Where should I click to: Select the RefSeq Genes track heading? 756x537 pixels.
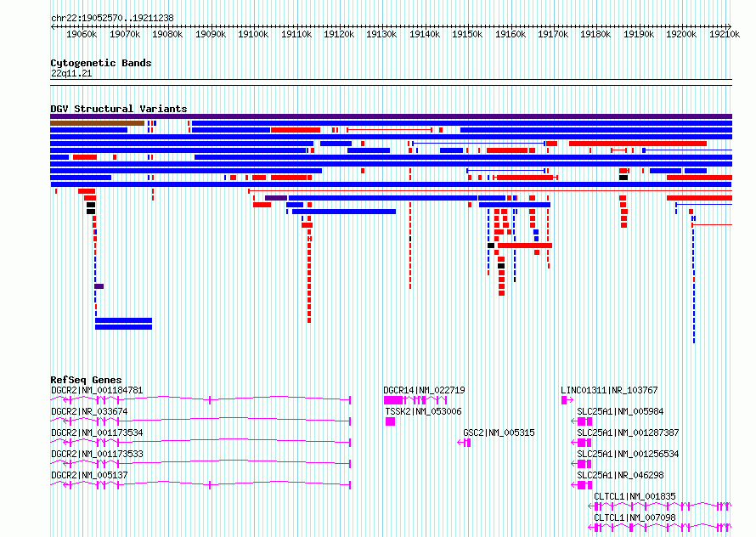pyautogui.click(x=86, y=380)
